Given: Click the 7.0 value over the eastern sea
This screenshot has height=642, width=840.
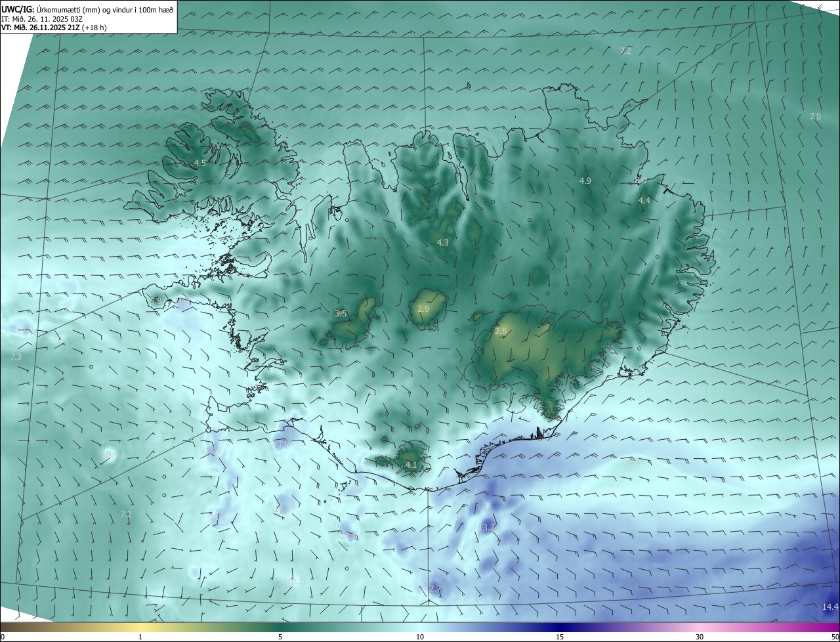Looking at the screenshot, I should coord(815,117).
